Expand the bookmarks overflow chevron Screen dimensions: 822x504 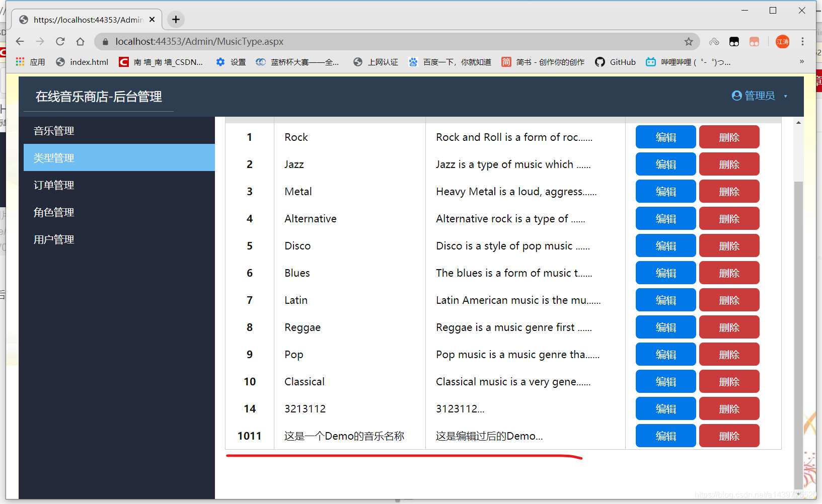(802, 61)
